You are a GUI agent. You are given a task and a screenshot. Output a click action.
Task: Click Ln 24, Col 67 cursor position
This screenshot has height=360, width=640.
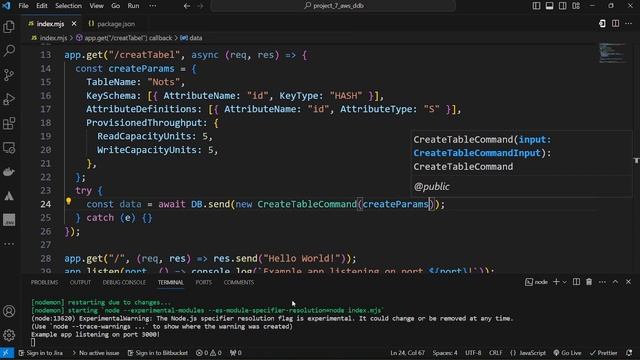click(x=407, y=353)
